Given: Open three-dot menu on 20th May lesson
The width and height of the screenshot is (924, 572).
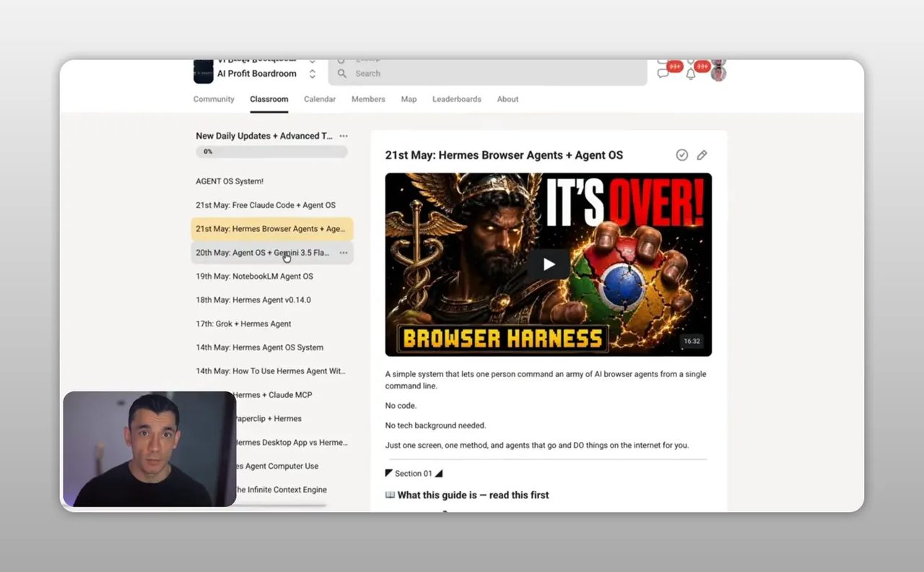Looking at the screenshot, I should [344, 253].
